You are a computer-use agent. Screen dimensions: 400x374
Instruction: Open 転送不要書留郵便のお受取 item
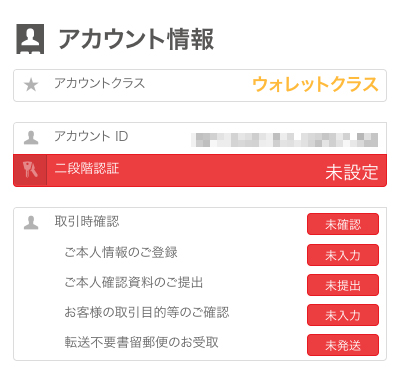click(x=141, y=342)
